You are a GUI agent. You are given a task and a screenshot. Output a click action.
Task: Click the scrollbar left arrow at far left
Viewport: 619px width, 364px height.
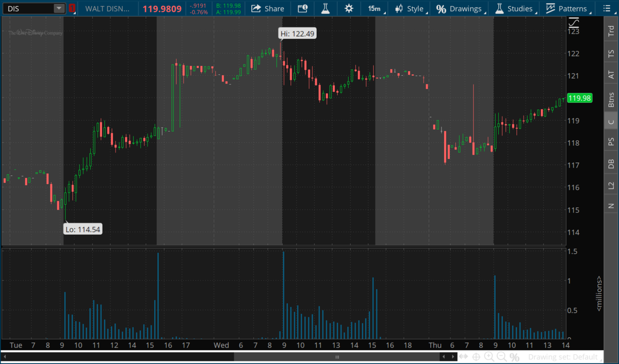[x=6, y=357]
